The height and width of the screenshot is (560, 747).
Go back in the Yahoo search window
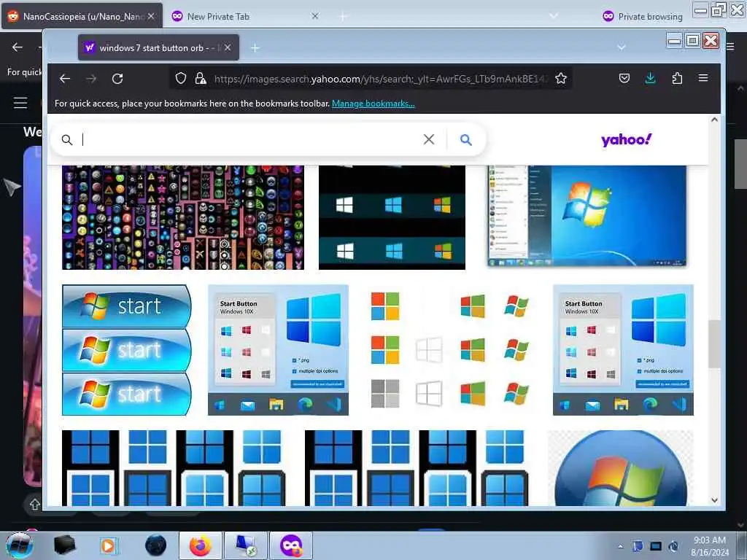(65, 79)
